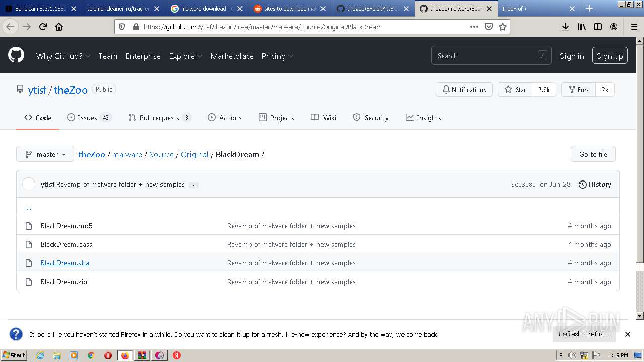Image resolution: width=644 pixels, height=362 pixels.
Task: Select the Code tab
Action: coord(38,118)
